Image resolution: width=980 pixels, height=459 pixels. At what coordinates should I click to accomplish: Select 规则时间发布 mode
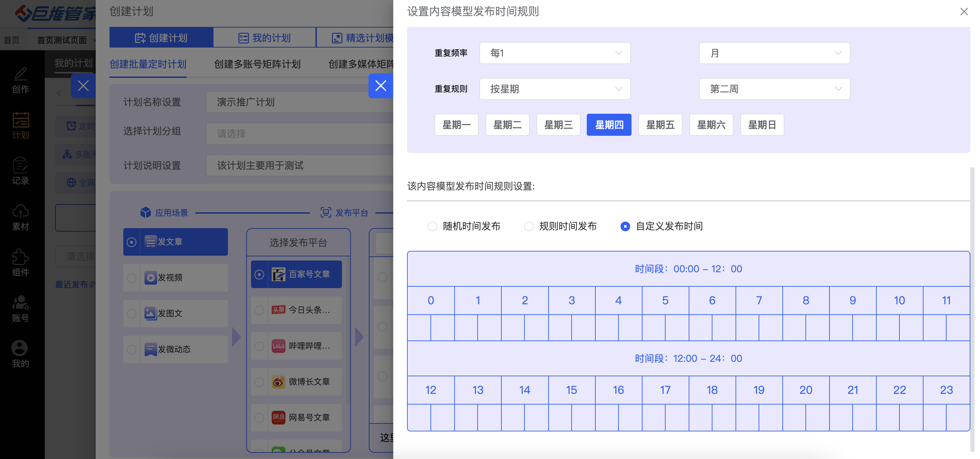pyautogui.click(x=529, y=226)
